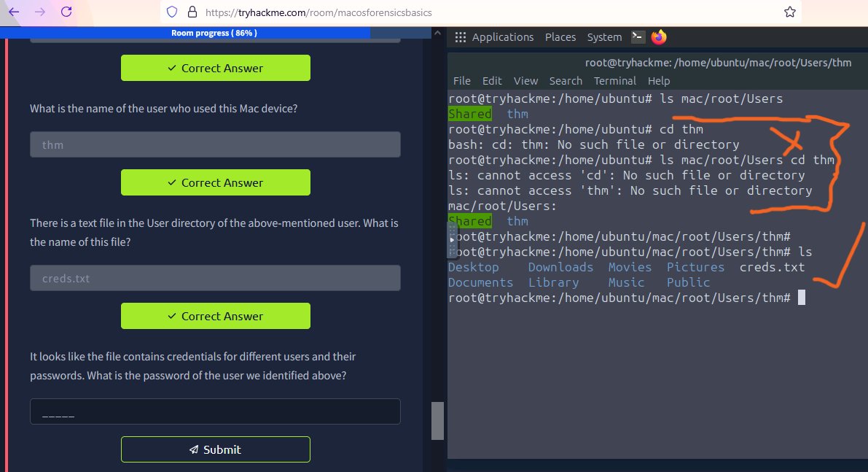Click the scroll up arrow of room pane
This screenshot has height=472, width=868.
[x=437, y=33]
